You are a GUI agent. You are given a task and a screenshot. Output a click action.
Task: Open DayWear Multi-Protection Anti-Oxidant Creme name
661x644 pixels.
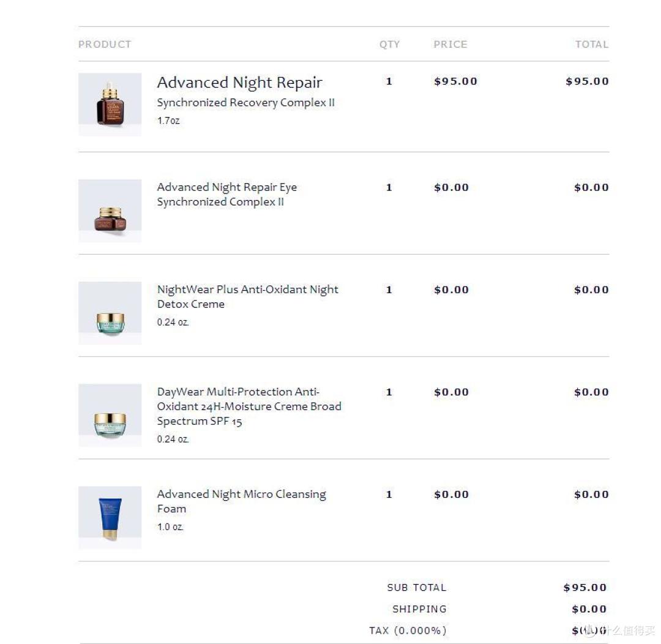(248, 406)
